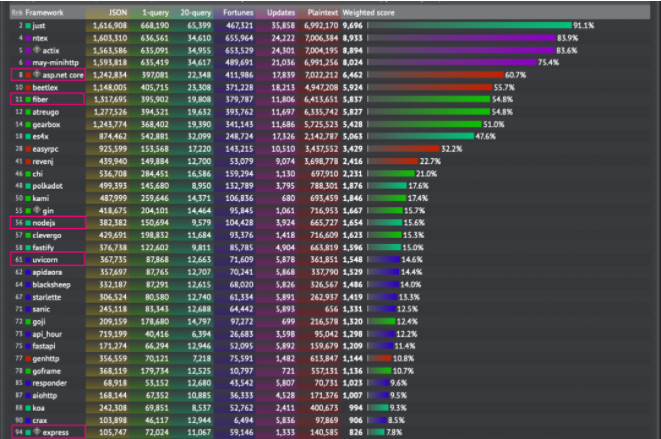The height and width of the screenshot is (439, 661).
Task: Click the 91.1% weighted score bar for just
Action: [470, 26]
